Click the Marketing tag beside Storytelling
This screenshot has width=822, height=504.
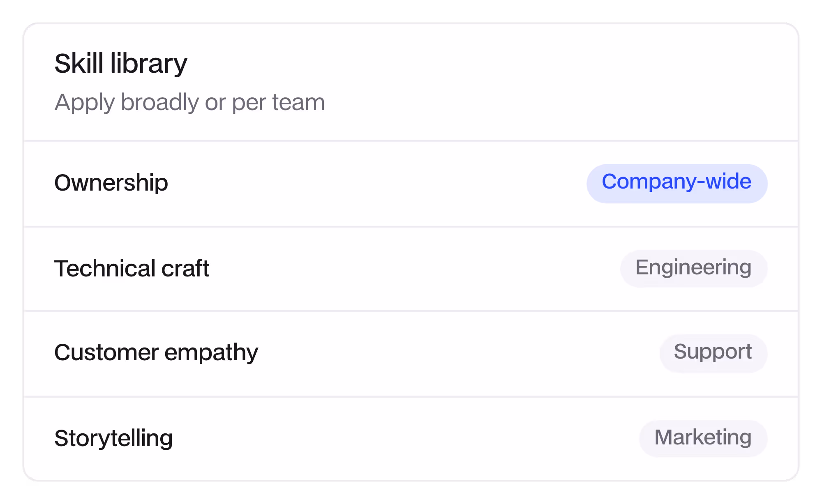coord(703,438)
